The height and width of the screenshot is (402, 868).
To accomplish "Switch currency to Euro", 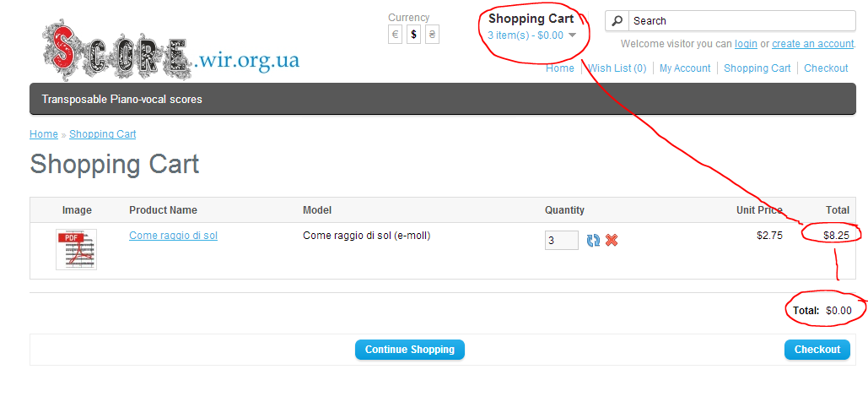I will [396, 35].
